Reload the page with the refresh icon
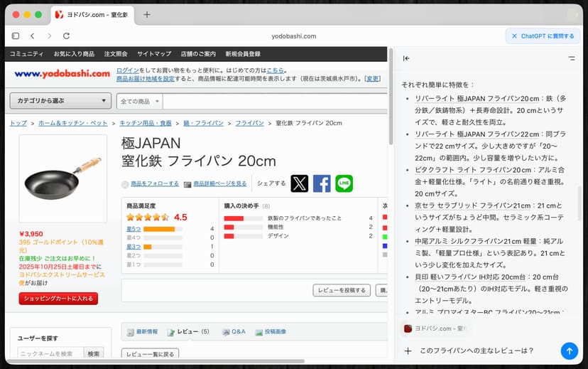 coord(66,36)
